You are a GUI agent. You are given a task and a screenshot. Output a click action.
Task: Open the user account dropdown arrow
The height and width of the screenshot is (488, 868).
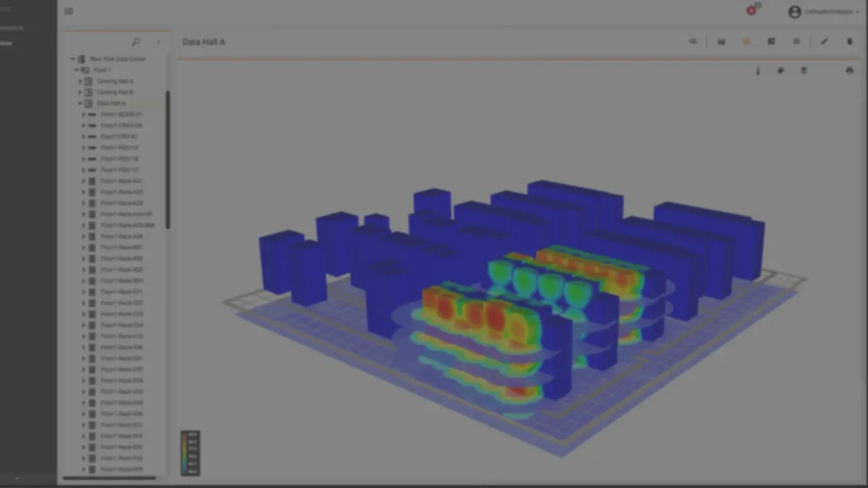(858, 12)
